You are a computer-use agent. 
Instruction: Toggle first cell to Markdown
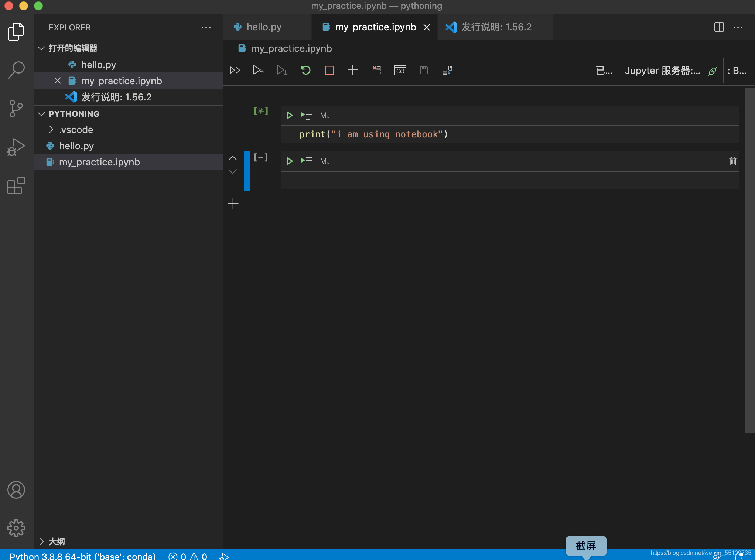click(325, 115)
